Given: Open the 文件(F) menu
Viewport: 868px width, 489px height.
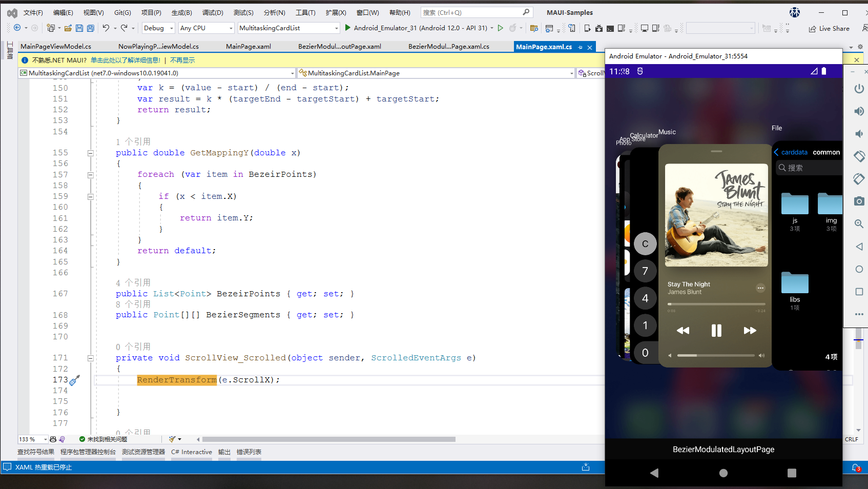Looking at the screenshot, I should coord(33,12).
